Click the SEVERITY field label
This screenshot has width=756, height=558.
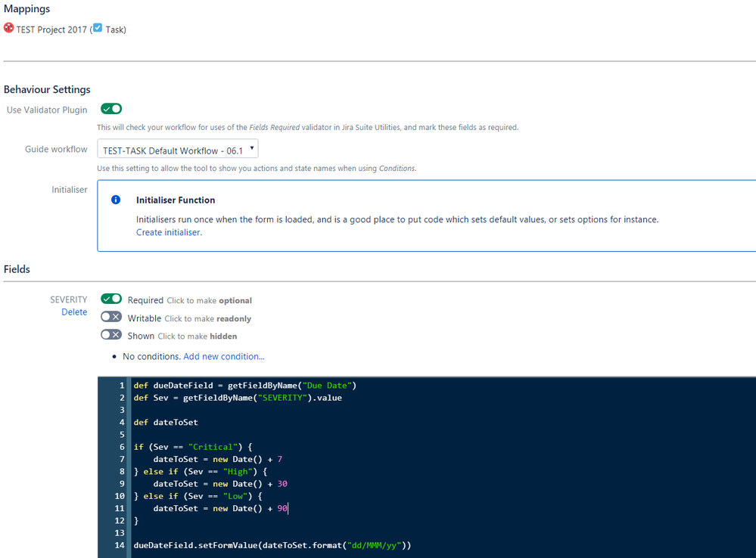[69, 299]
